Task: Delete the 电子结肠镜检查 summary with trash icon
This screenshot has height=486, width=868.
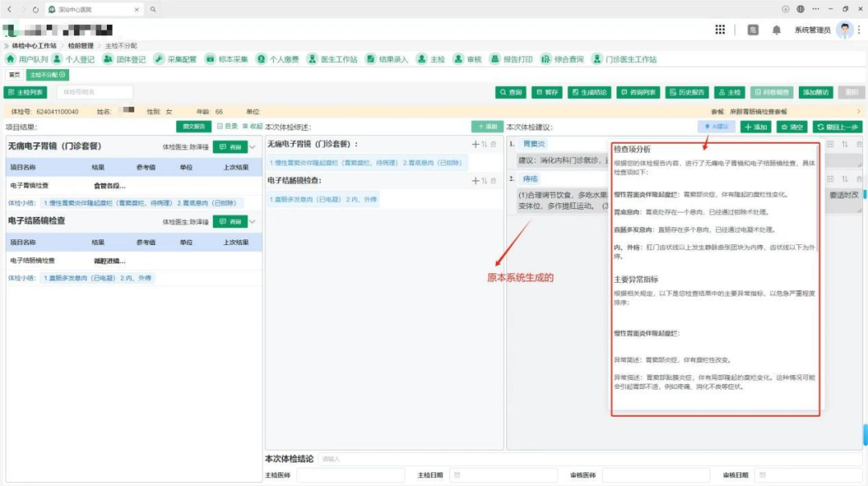Action: (x=493, y=181)
